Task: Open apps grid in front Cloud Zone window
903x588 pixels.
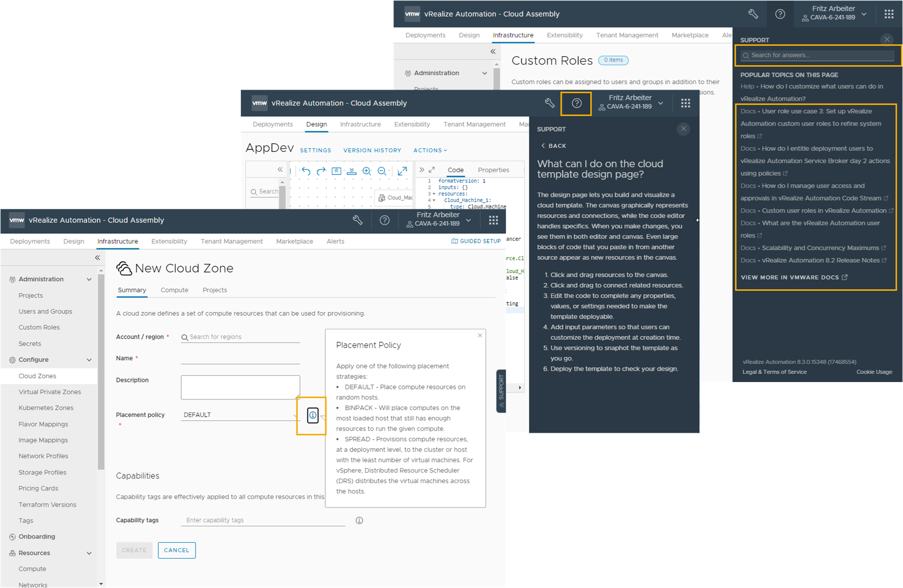Action: (x=494, y=220)
